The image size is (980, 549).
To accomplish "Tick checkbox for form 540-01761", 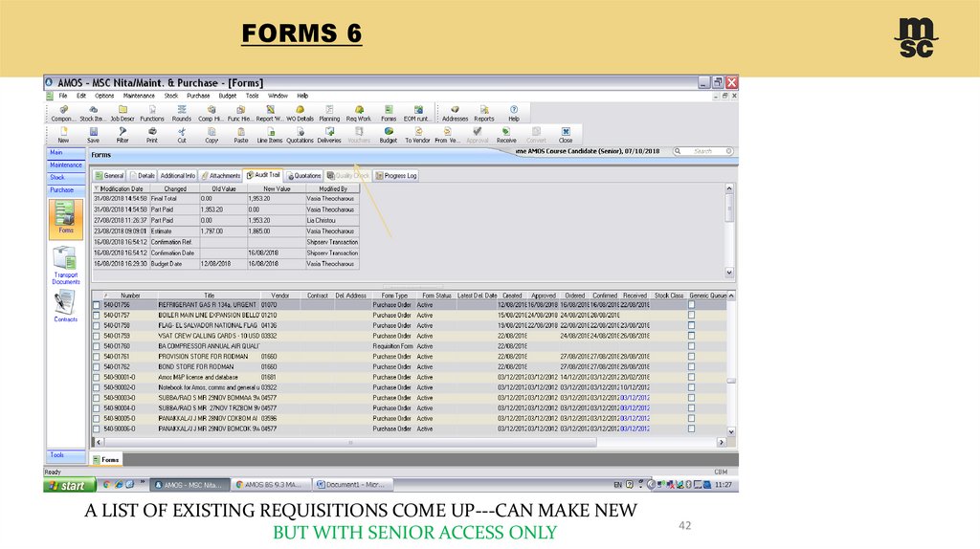I will 97,357.
